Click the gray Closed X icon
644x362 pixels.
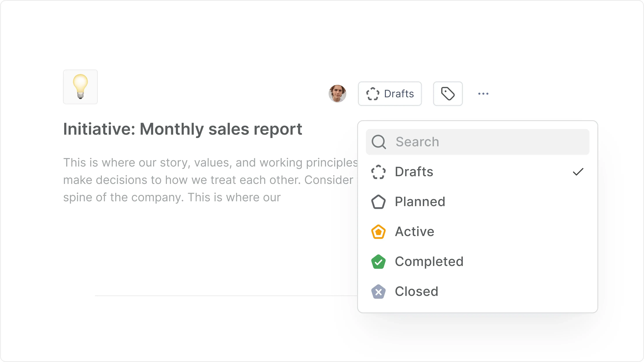coord(378,292)
